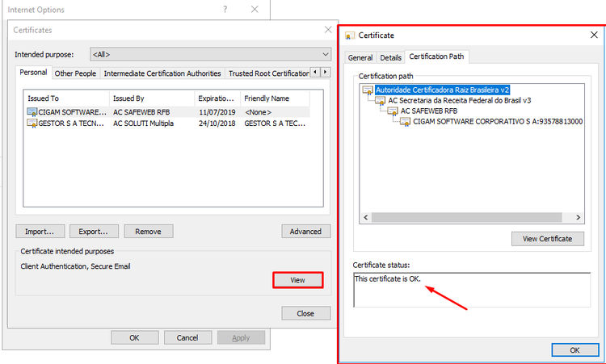Select AC Secretaria da Receita Federal do Brasil v3
This screenshot has width=606, height=364.
(460, 101)
